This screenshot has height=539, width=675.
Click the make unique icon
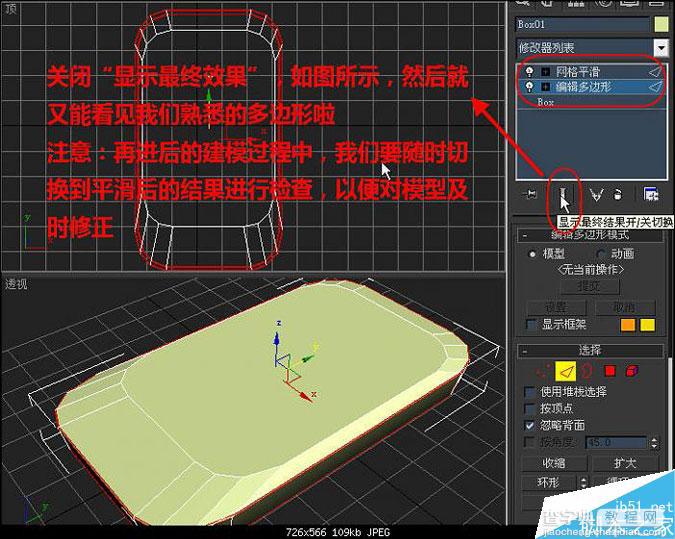point(596,195)
